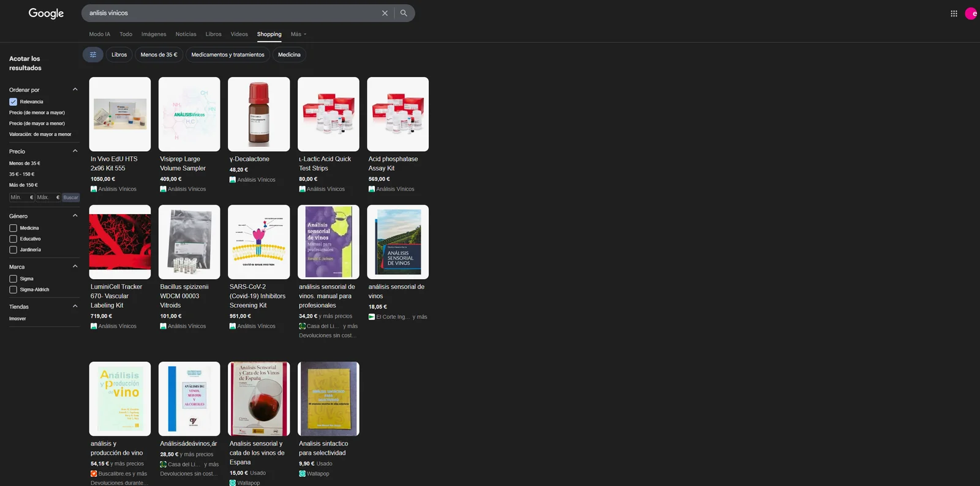Filter price 35 € - 150 €
Image resolution: width=980 pixels, height=486 pixels.
tap(21, 174)
